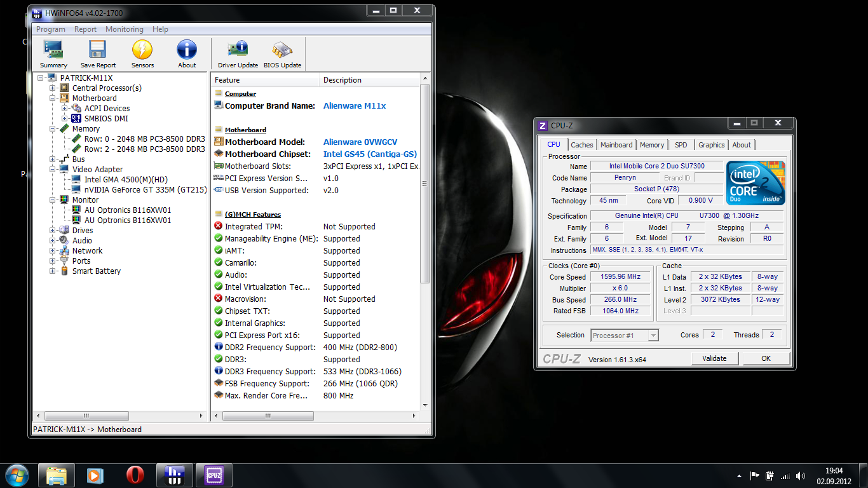Collapse the Video Adapter tree node

[x=53, y=170]
